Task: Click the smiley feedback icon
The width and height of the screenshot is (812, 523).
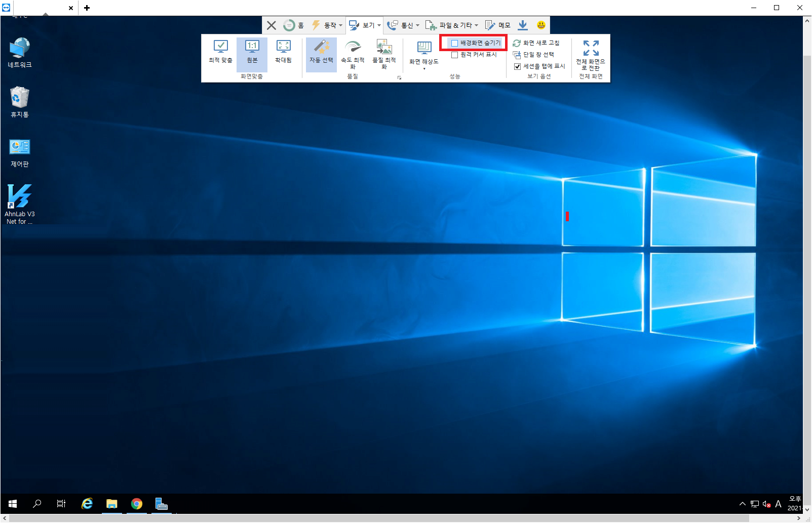Action: click(x=541, y=25)
